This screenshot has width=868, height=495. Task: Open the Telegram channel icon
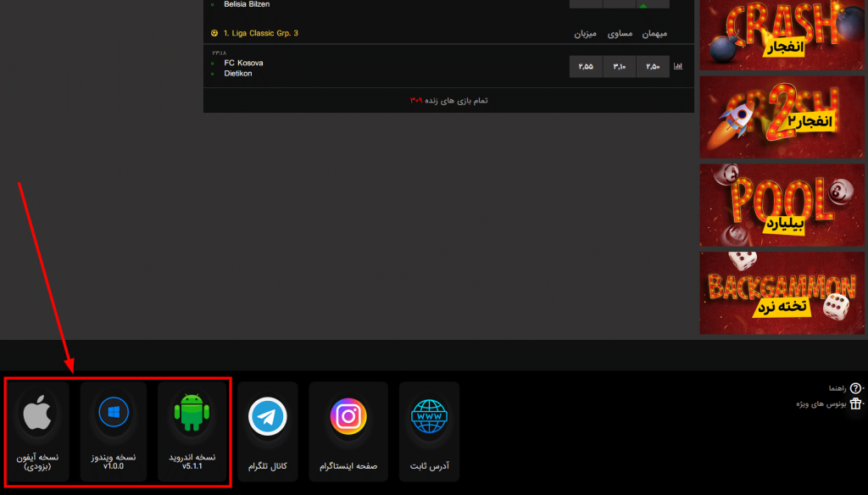pyautogui.click(x=268, y=416)
